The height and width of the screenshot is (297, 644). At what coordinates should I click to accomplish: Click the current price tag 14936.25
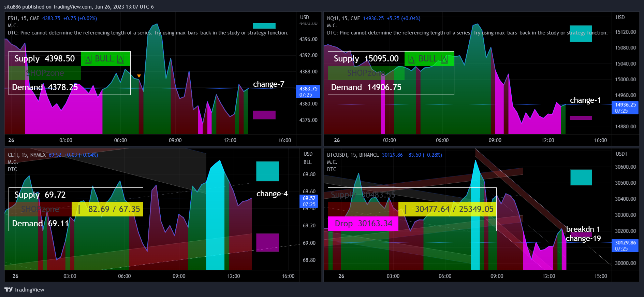[625, 108]
